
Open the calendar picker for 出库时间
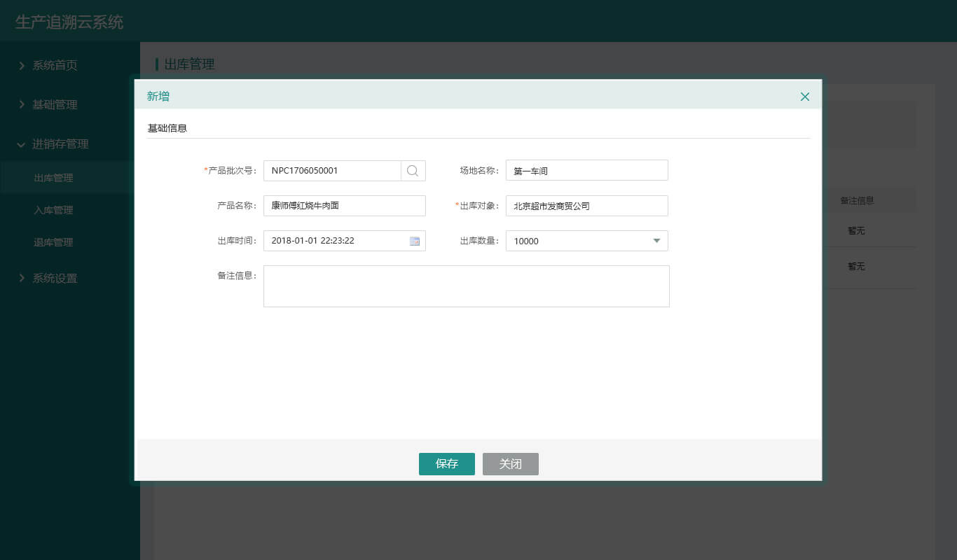[414, 241]
